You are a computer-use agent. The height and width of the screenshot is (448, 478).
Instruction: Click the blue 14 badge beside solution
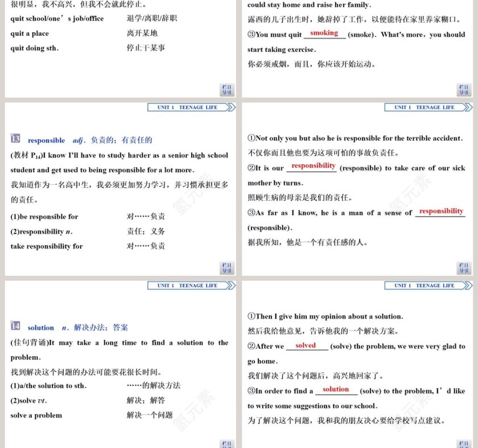click(x=15, y=327)
